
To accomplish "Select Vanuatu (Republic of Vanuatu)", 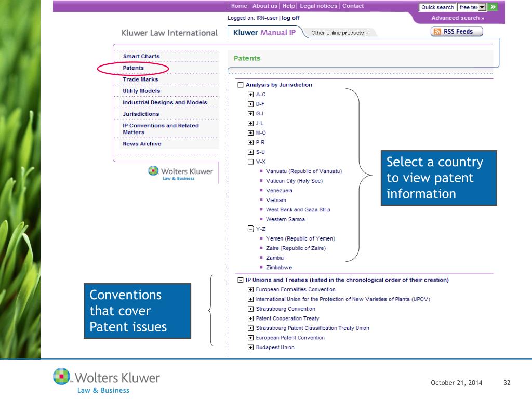I will [304, 171].
